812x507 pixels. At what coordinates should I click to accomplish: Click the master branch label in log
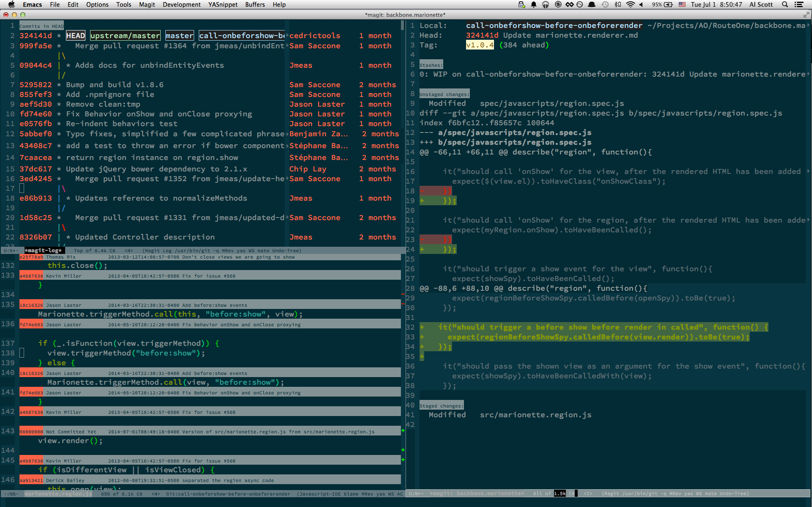[179, 36]
